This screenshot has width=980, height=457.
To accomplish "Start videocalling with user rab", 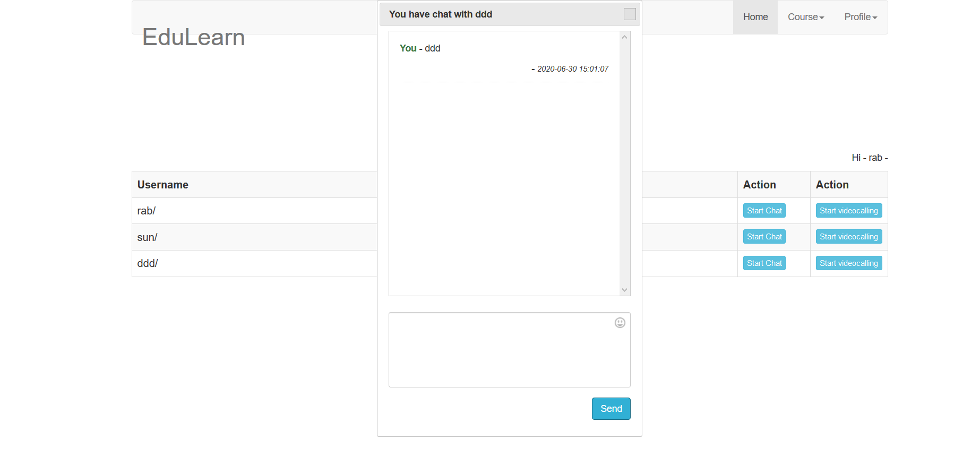I will point(848,210).
